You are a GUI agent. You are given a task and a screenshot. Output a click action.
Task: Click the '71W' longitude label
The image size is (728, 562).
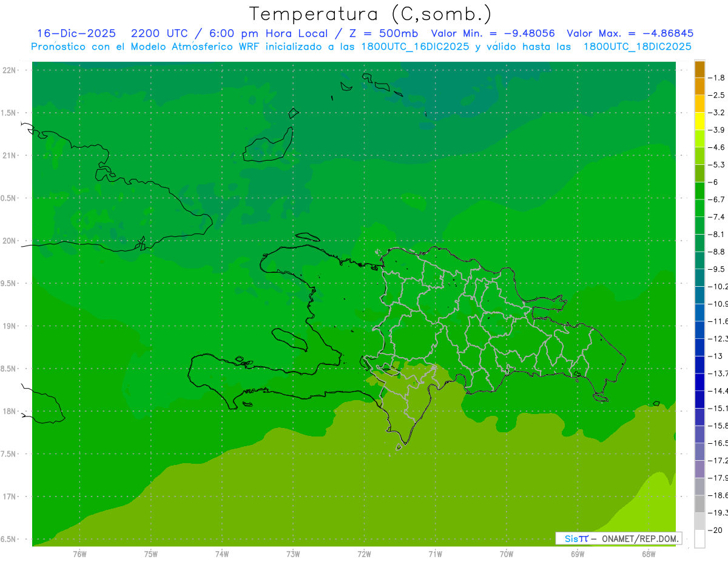[x=435, y=554]
